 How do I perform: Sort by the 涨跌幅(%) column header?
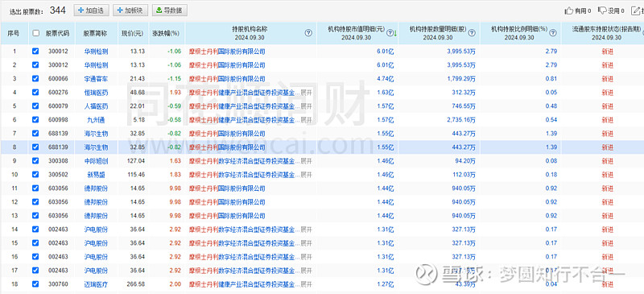tap(166, 33)
